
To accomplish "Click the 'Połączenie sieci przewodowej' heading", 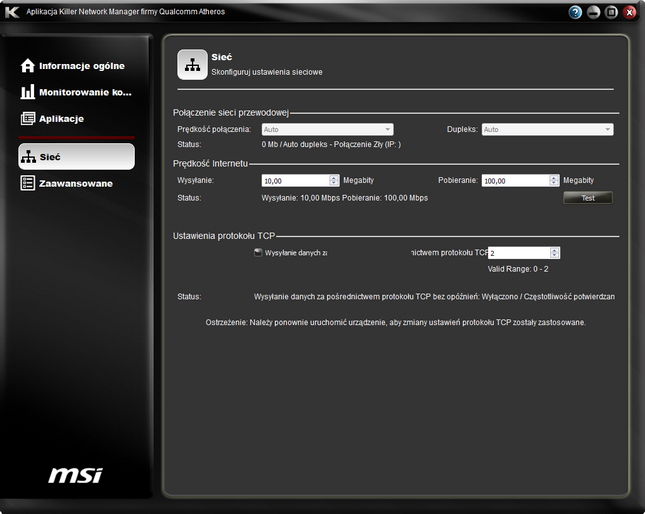I will point(231,113).
